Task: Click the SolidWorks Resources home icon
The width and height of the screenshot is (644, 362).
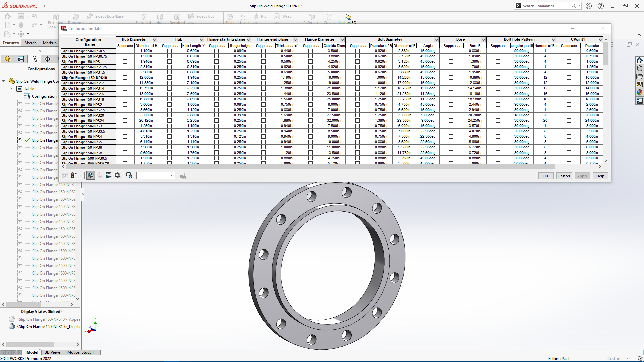Action: click(639, 60)
